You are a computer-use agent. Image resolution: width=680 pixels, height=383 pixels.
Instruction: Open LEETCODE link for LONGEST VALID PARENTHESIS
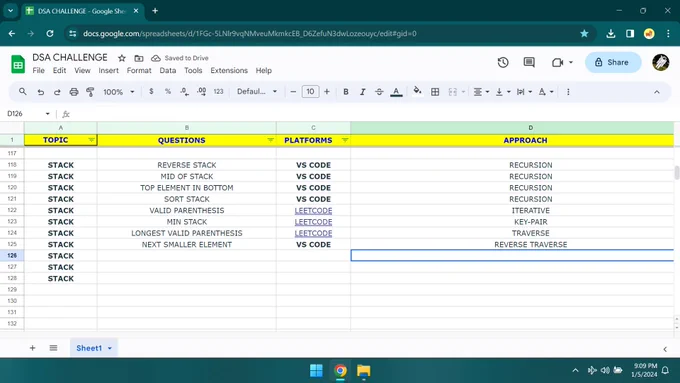point(313,233)
